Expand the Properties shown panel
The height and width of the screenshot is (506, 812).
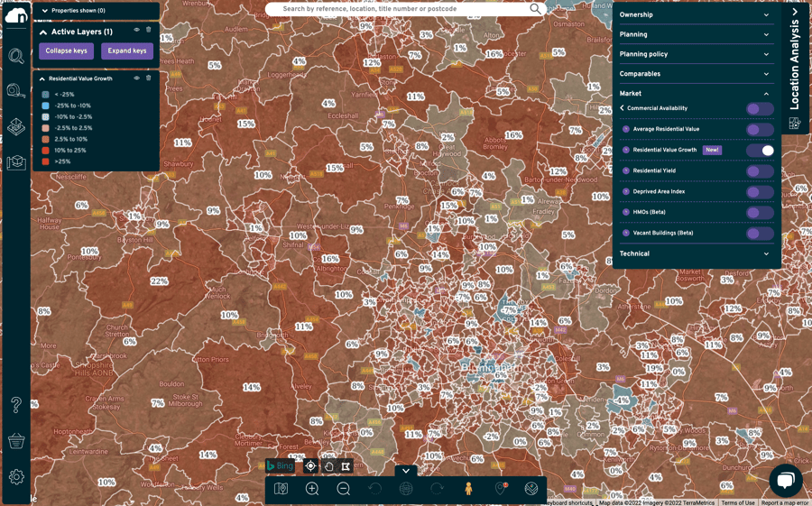tap(45, 11)
